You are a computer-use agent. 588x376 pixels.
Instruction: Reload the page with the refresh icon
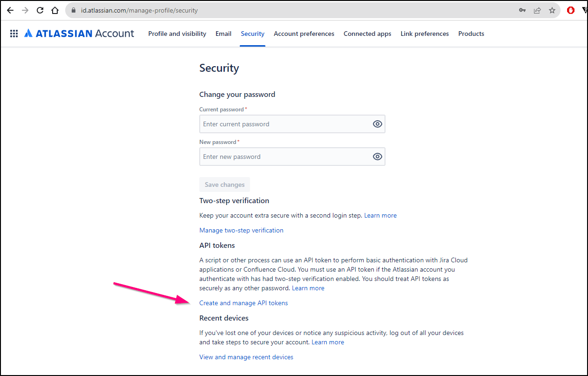click(40, 10)
